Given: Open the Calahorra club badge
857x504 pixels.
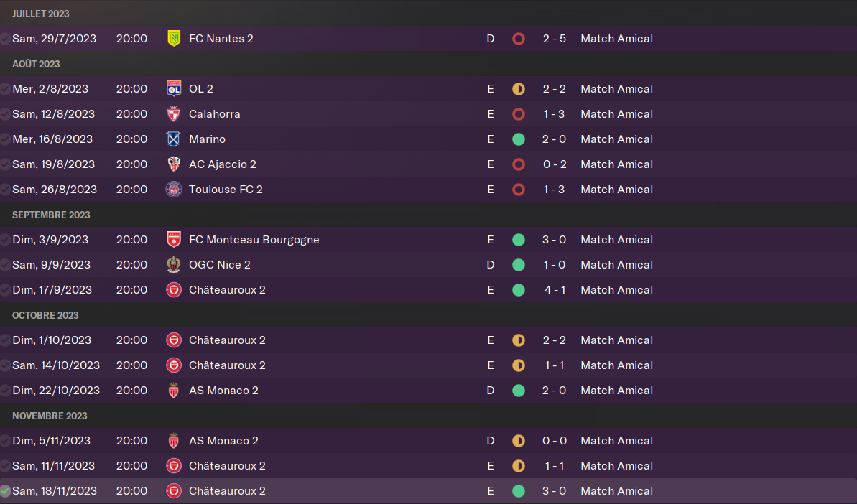Looking at the screenshot, I should pos(173,114).
